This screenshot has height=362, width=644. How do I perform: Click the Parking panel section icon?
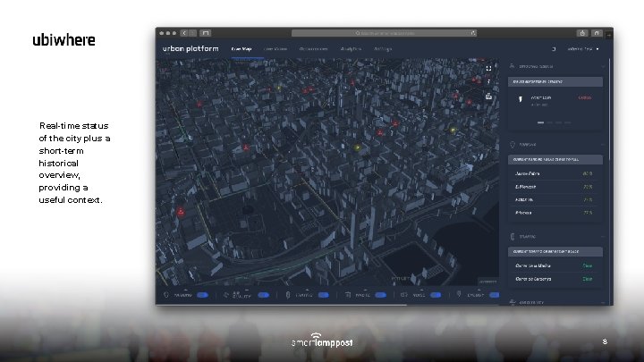point(513,145)
